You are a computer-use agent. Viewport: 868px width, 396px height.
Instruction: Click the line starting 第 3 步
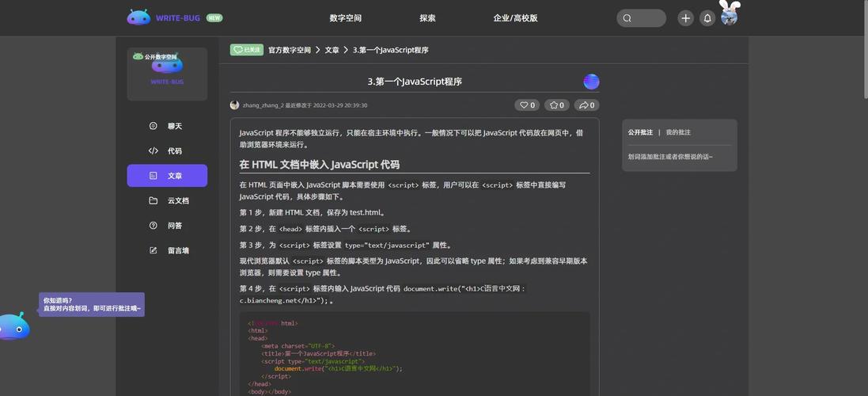click(346, 245)
